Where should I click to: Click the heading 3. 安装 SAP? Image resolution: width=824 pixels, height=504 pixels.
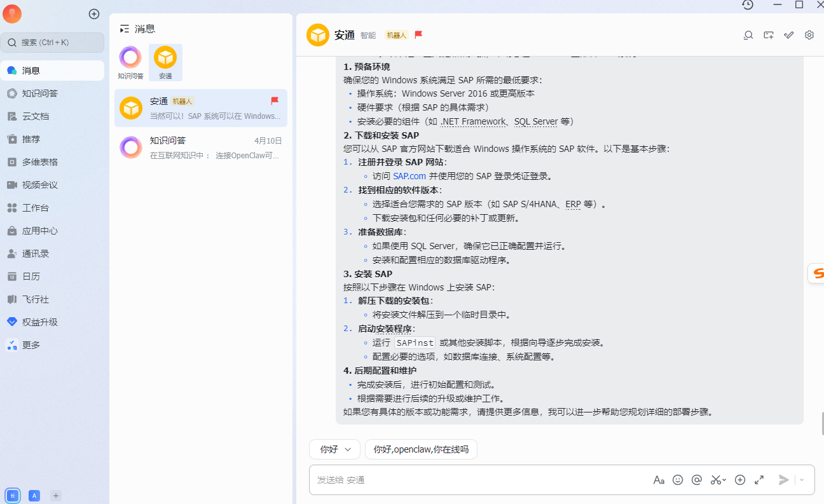(x=368, y=274)
